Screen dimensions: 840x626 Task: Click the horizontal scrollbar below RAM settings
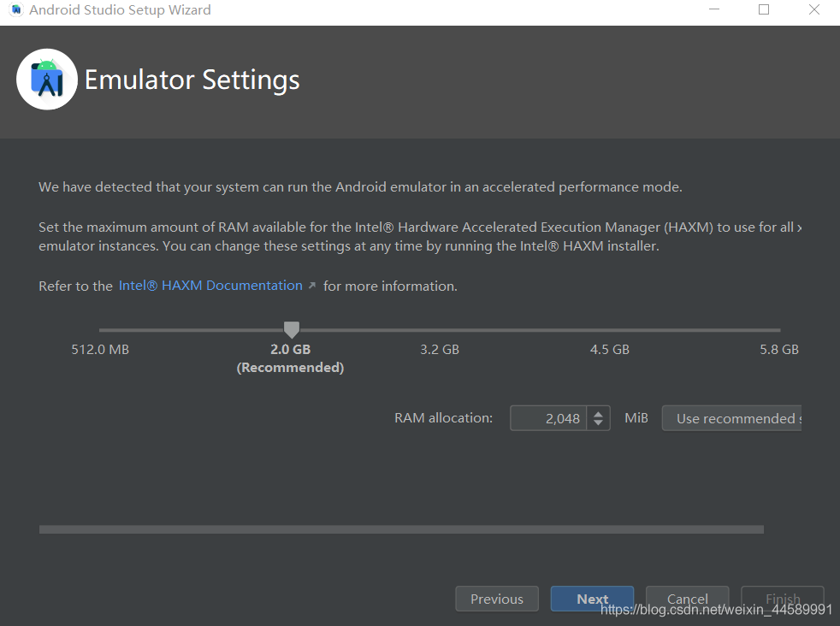pos(401,529)
